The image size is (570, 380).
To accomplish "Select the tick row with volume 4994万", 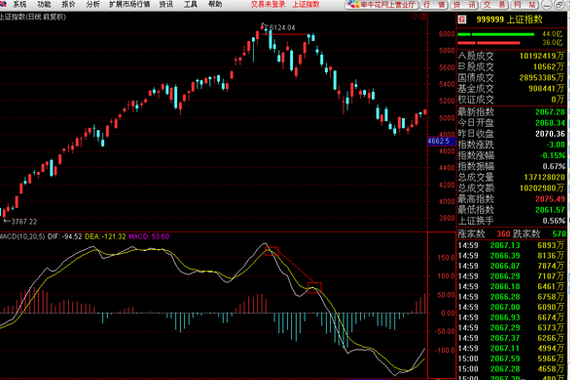I will pos(511,348).
